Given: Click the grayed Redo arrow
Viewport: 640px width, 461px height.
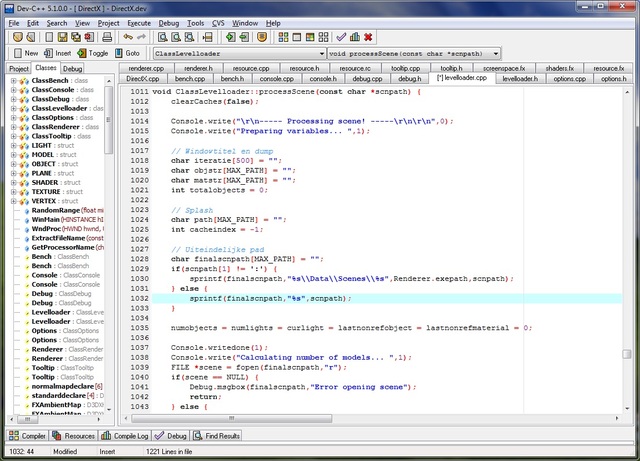Looking at the screenshot, I should (141, 37).
